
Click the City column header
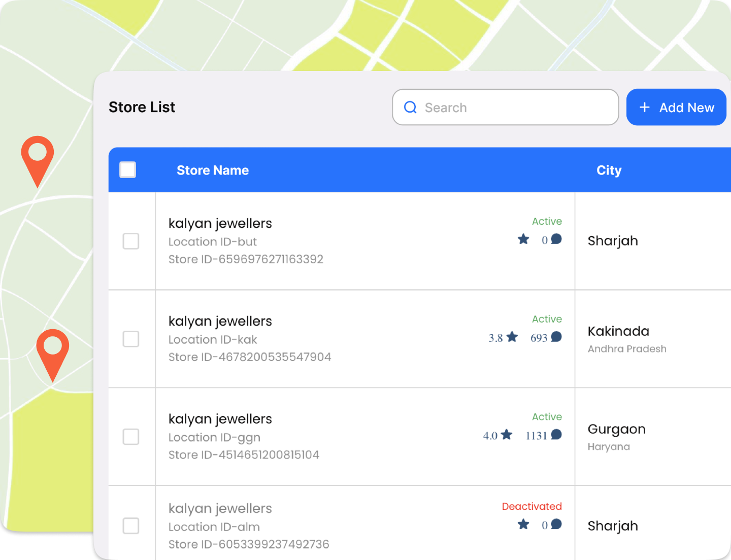point(609,170)
